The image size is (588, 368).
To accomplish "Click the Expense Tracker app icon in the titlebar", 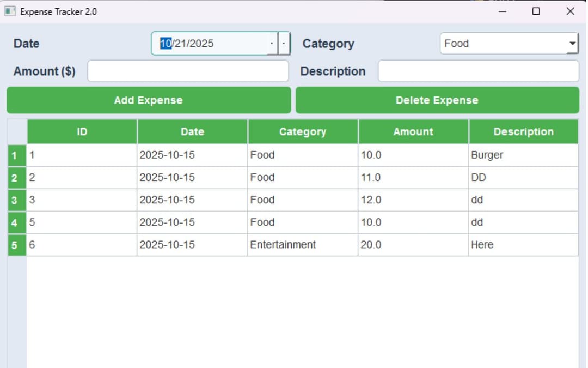I will pos(10,11).
